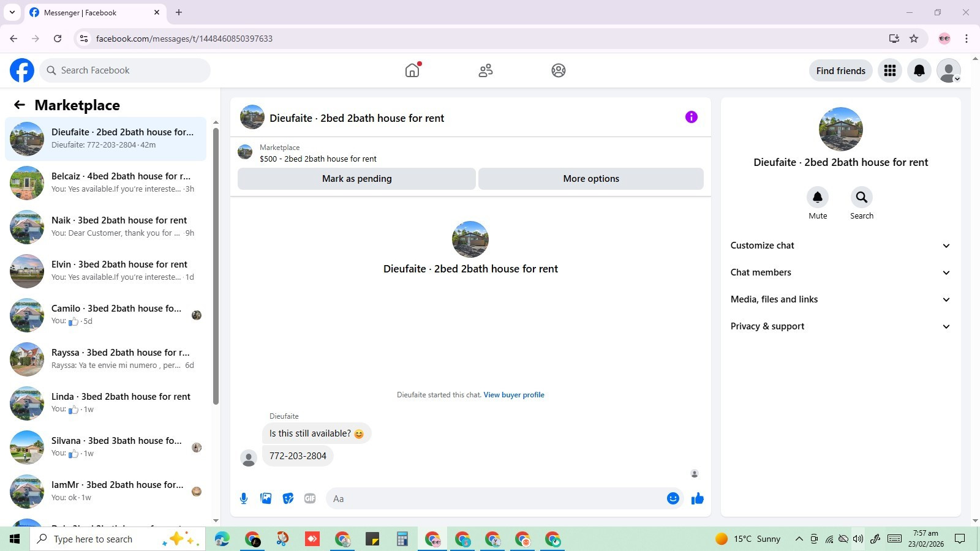Open the Belcaiz 4bed 2bath conversation

coord(106,183)
